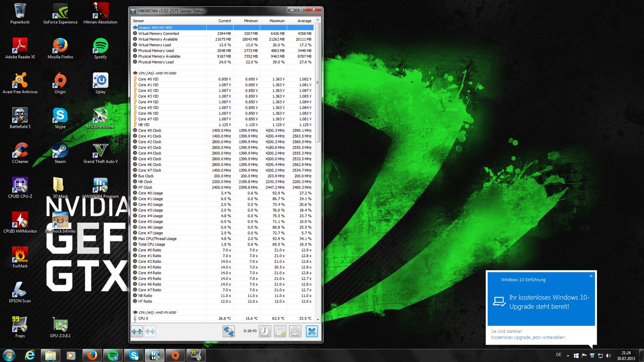The height and width of the screenshot is (362, 644).
Task: Click the shrink columns arrows button in HWiNFO
Action: (150, 331)
